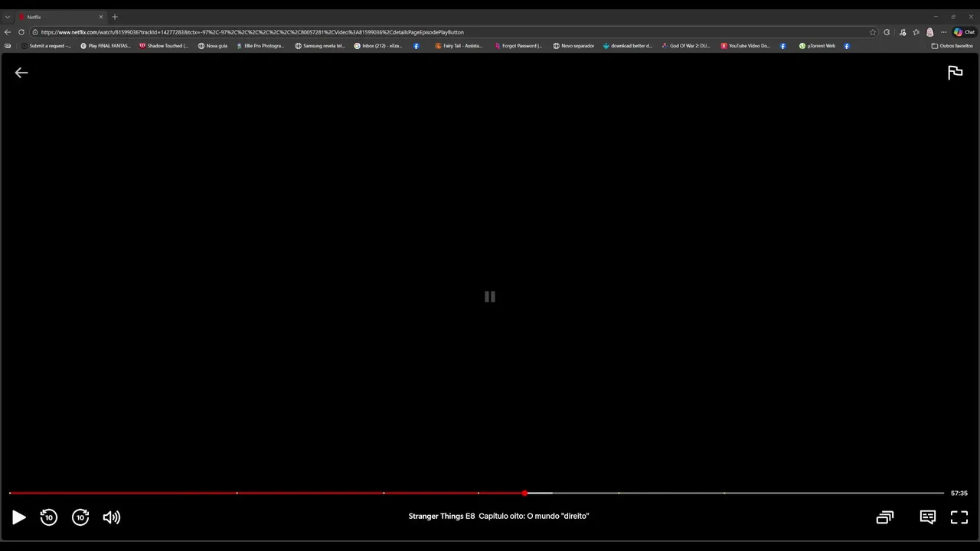Select the Netflix browser tab
The height and width of the screenshot is (551, 980).
pos(61,17)
